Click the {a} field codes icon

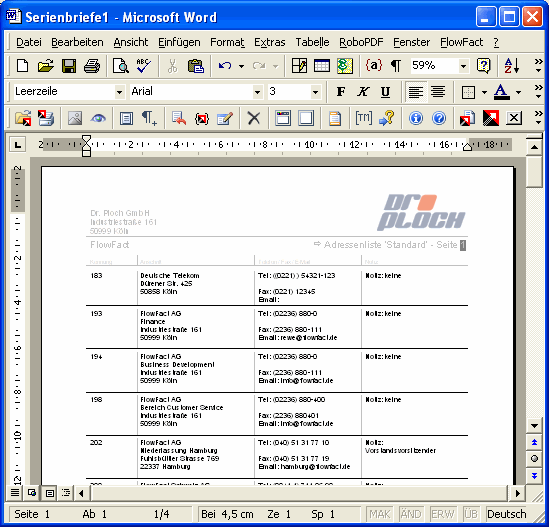click(x=374, y=65)
